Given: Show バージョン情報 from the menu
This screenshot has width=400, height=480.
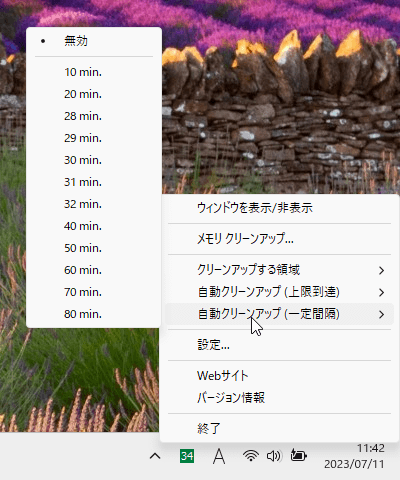Looking at the screenshot, I should pyautogui.click(x=279, y=398).
